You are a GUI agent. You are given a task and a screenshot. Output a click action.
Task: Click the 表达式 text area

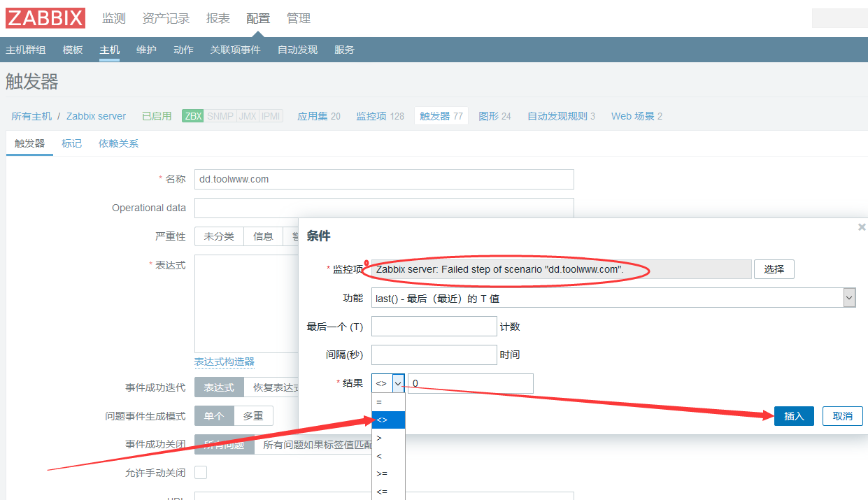tap(246, 303)
